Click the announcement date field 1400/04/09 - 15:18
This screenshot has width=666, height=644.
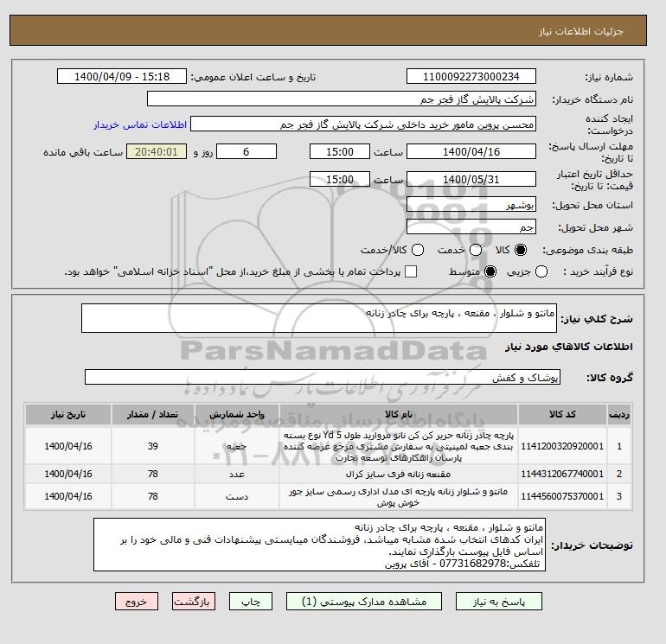point(122,76)
